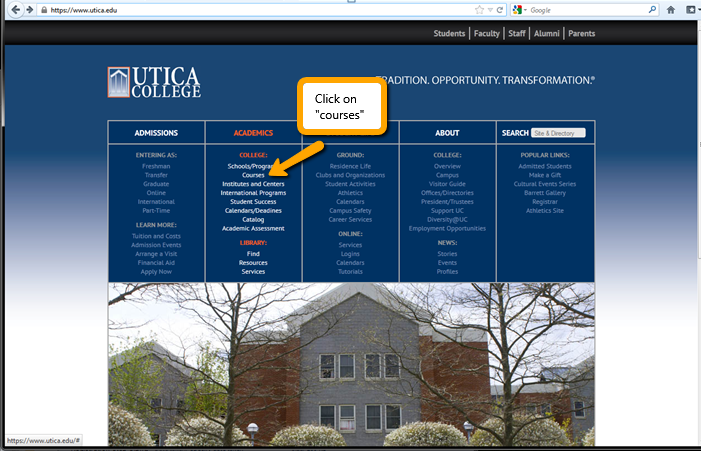Click Resources under Library
Screen dimensions: 701x451
point(253,263)
